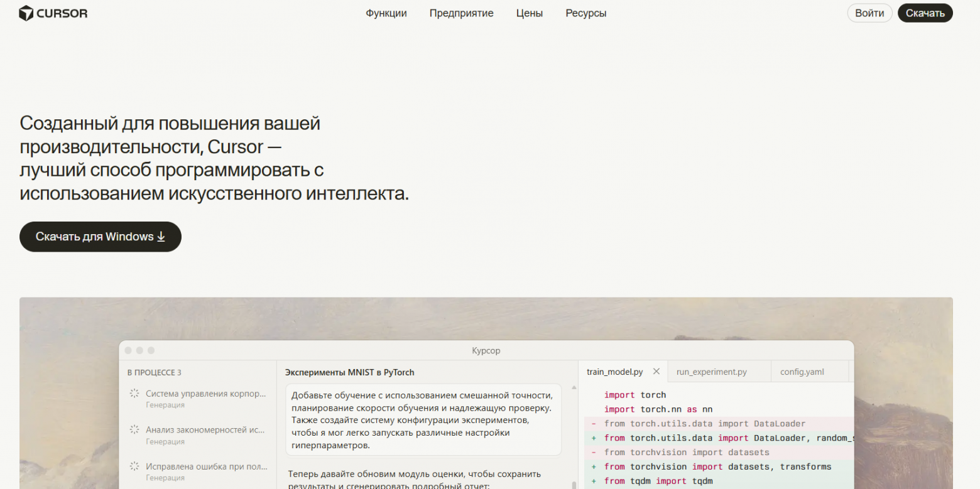Expand the Ресурсы navigation menu
The width and height of the screenshot is (980, 489).
(585, 13)
